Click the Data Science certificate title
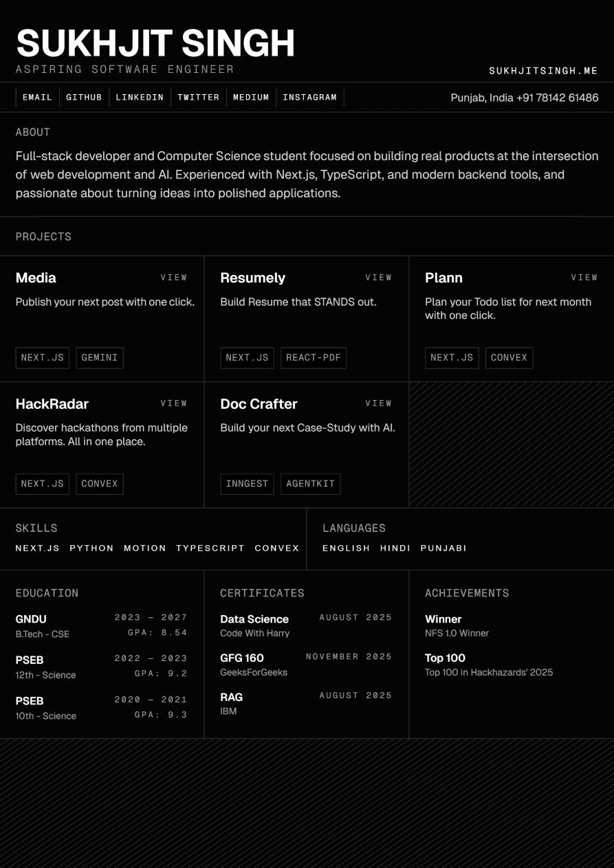 pyautogui.click(x=254, y=619)
